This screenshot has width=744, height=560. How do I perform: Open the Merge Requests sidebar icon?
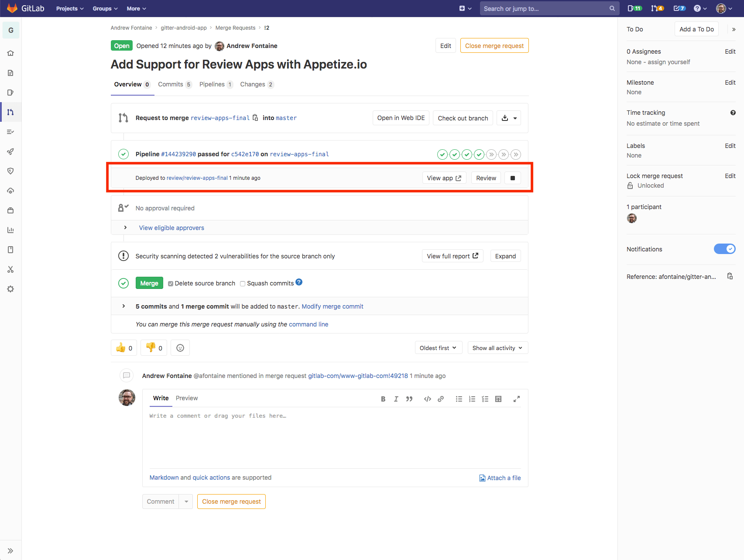pyautogui.click(x=10, y=112)
